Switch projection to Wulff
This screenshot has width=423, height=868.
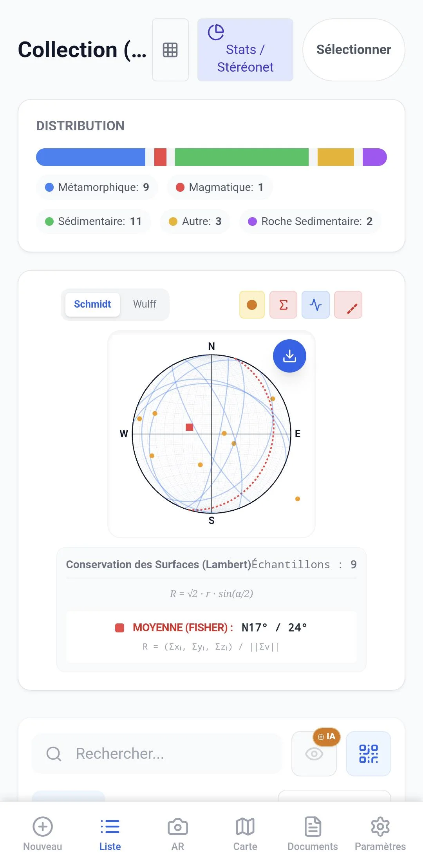point(145,304)
